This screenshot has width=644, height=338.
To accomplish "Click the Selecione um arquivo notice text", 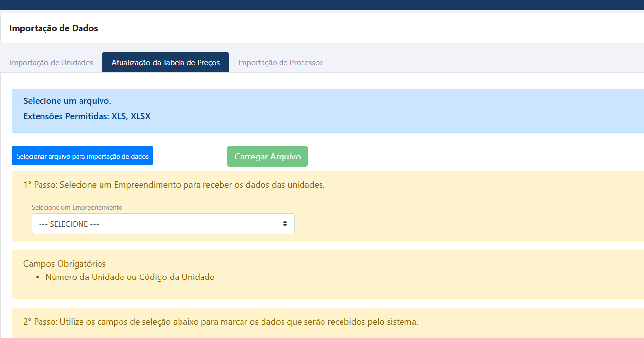I will [67, 101].
